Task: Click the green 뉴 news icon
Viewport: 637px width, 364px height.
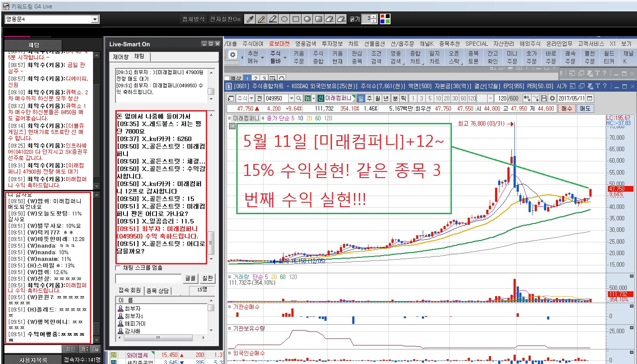Action: coord(307,98)
